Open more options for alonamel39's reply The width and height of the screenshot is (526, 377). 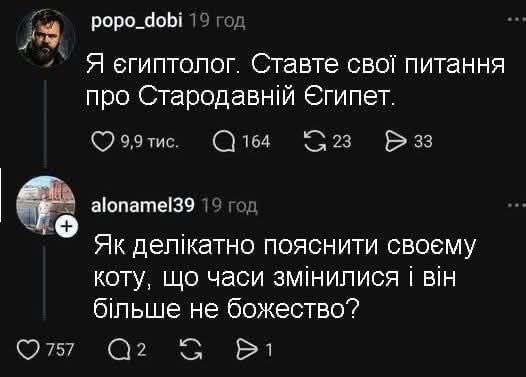point(516,205)
